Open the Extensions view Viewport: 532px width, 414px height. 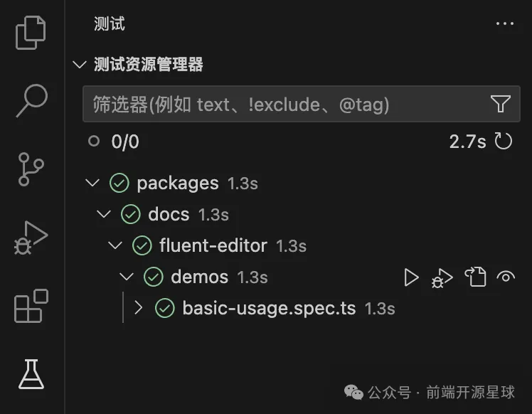(31, 306)
